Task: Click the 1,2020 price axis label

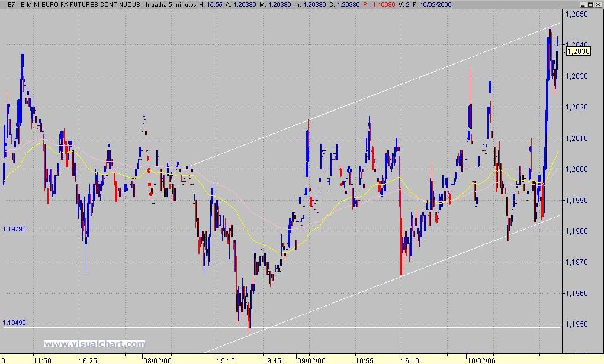Action: tap(577, 107)
